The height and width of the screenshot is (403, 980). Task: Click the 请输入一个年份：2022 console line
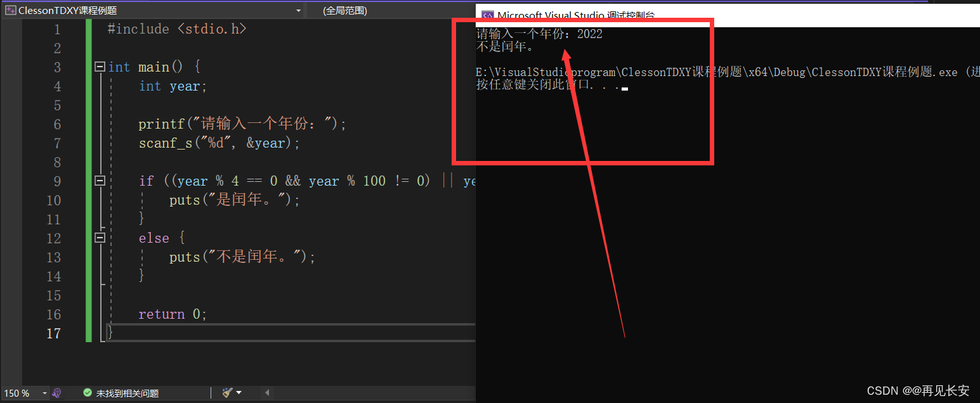pyautogui.click(x=539, y=34)
